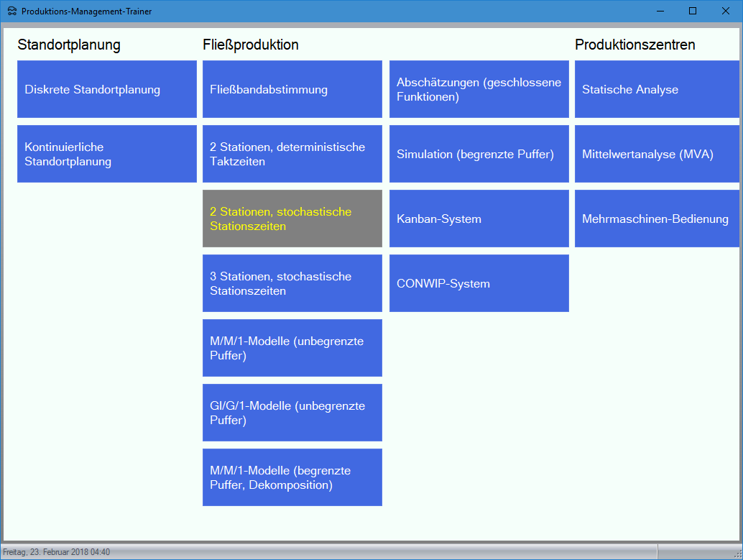Click the application icon in title bar

point(11,12)
